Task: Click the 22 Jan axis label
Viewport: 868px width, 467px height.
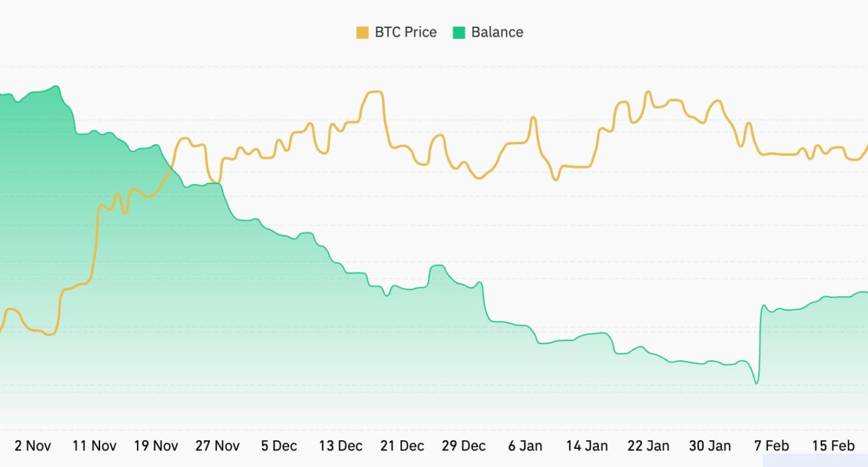Action: 648,446
